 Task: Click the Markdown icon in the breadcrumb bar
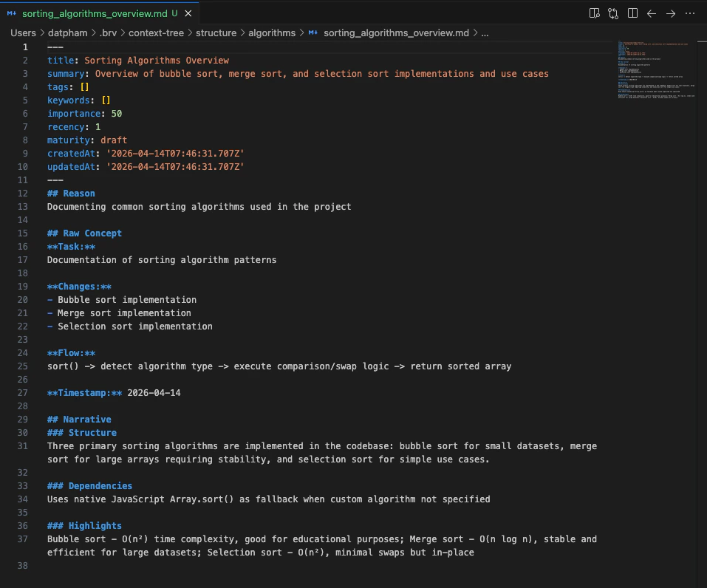(312, 33)
